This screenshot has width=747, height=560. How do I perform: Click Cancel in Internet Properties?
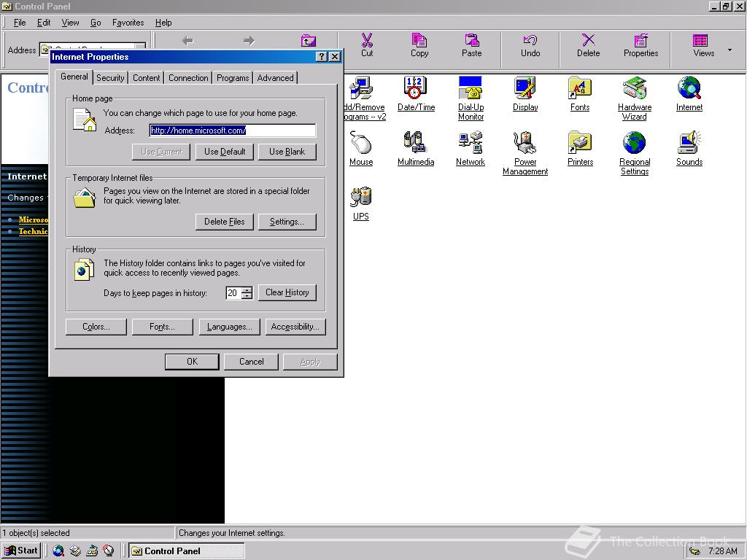point(251,362)
